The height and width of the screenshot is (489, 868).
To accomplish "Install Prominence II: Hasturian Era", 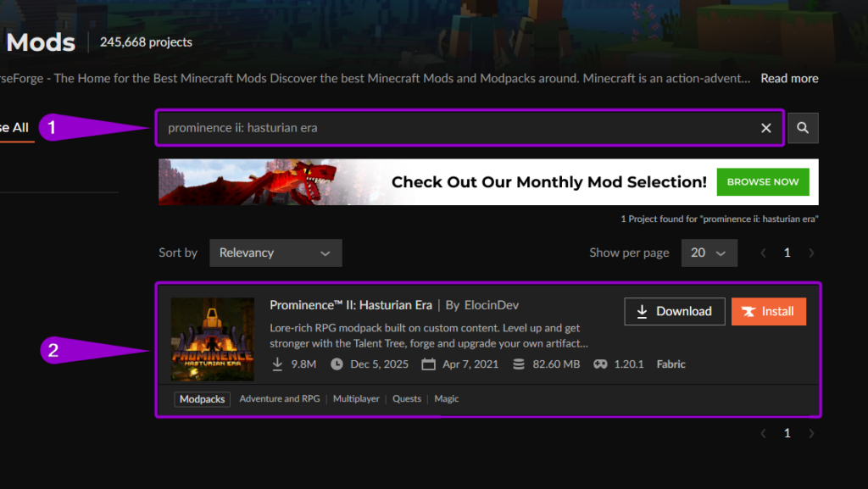I will tap(768, 311).
